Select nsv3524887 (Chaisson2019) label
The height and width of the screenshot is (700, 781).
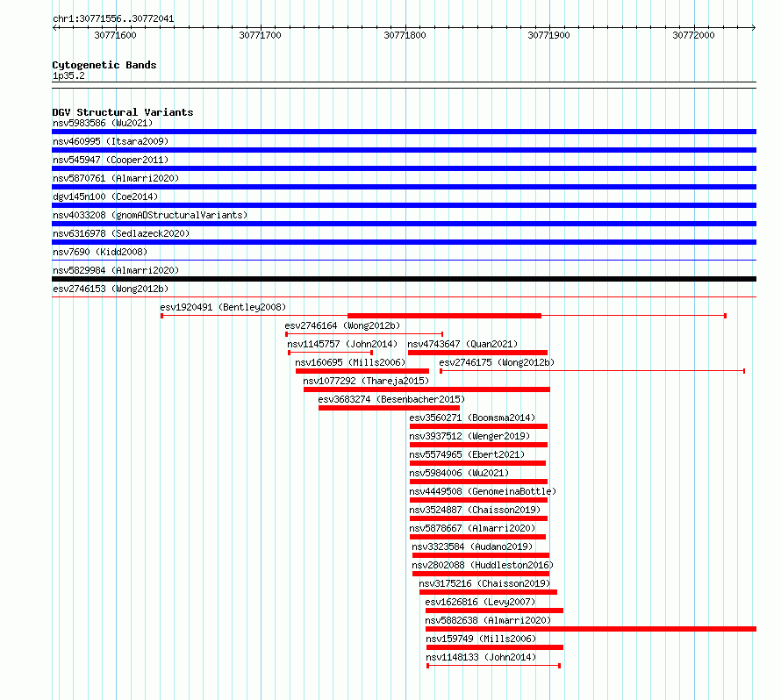pos(475,510)
